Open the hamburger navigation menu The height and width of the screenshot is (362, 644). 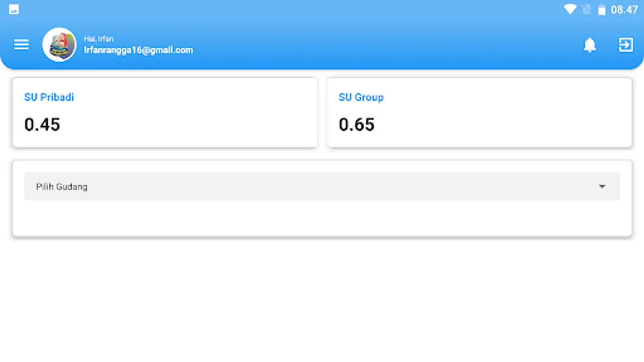21,45
